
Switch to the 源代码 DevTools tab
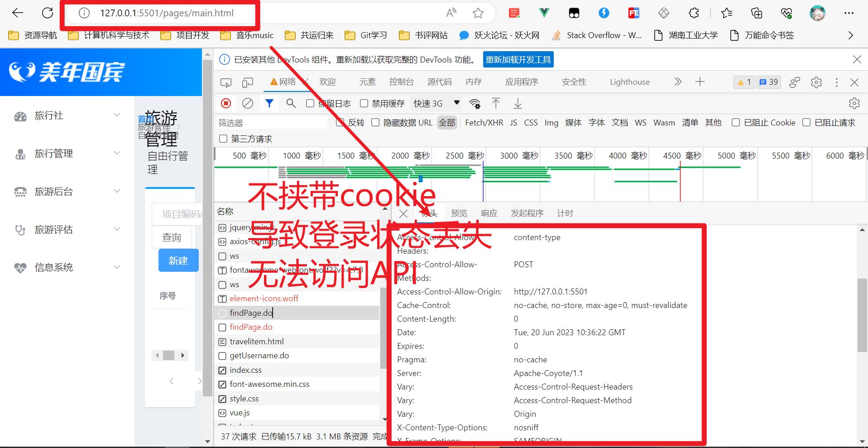440,82
